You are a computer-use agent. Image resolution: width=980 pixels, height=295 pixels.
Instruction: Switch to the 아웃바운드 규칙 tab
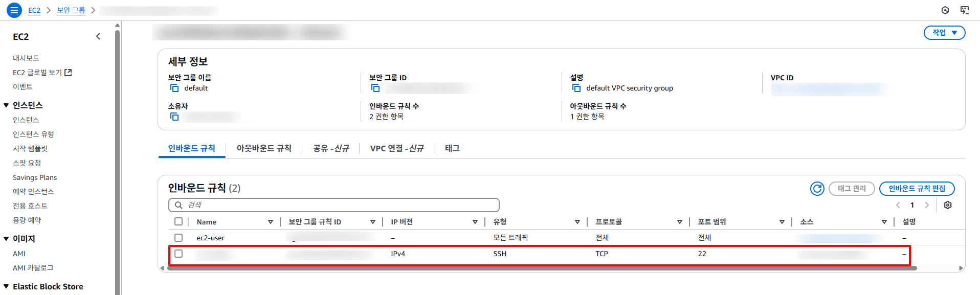(x=264, y=148)
